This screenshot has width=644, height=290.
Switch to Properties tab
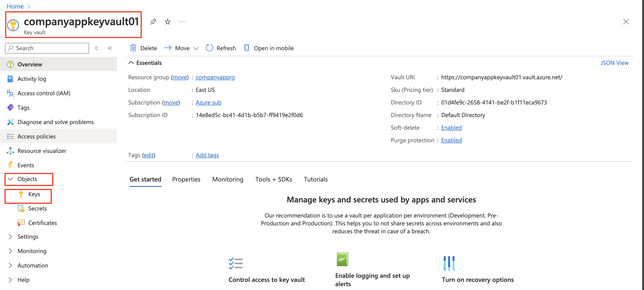pos(186,179)
